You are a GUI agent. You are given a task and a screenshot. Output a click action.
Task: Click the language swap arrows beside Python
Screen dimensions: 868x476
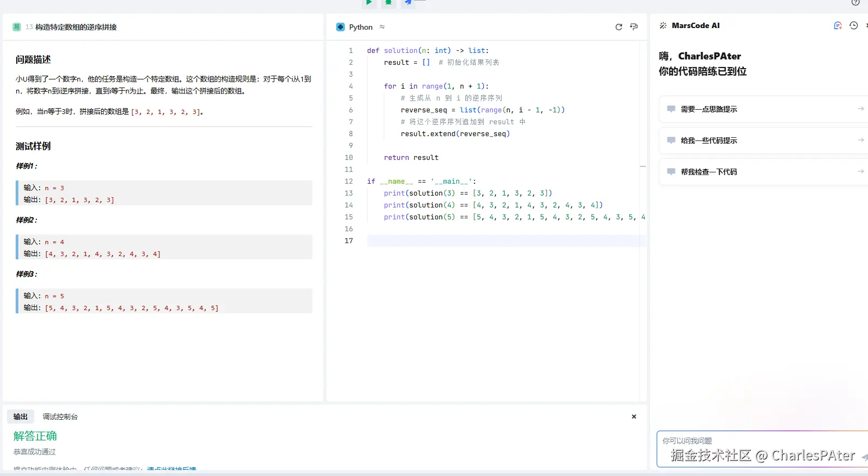click(382, 27)
